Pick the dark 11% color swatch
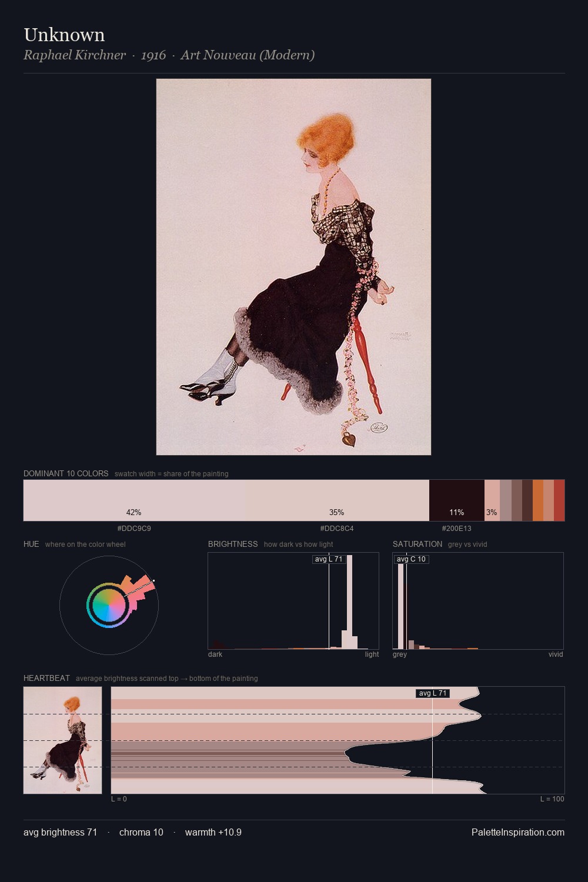Viewport: 588px width, 882px height. point(457,500)
